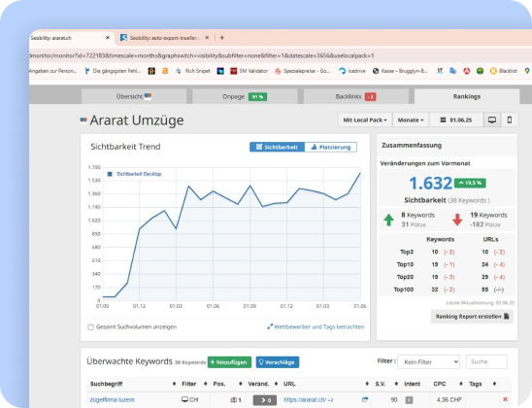This screenshot has width=532, height=408.
Task: Sort table by Suchbegriff column
Action: point(133,384)
